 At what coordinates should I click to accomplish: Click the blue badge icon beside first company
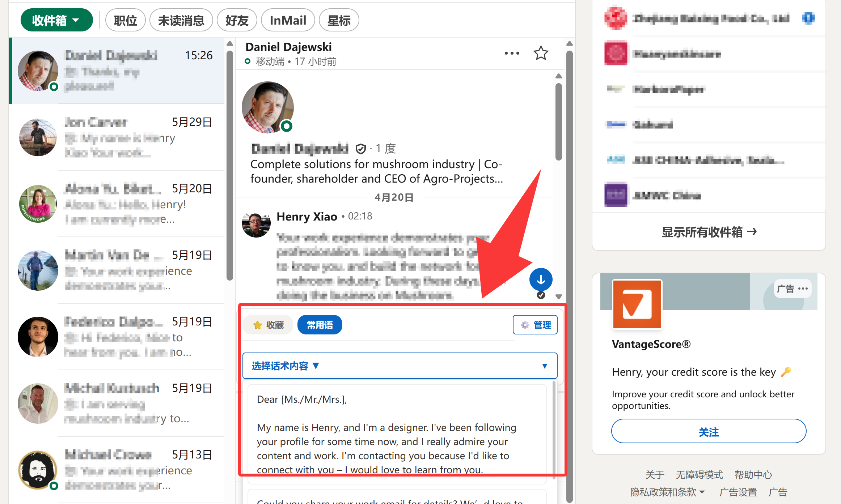click(808, 18)
